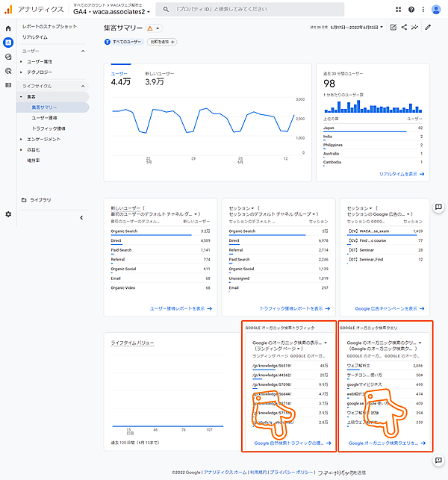This screenshot has width=448, height=480.
Task: Open the Insights sparkline icon
Action: coord(414,28)
